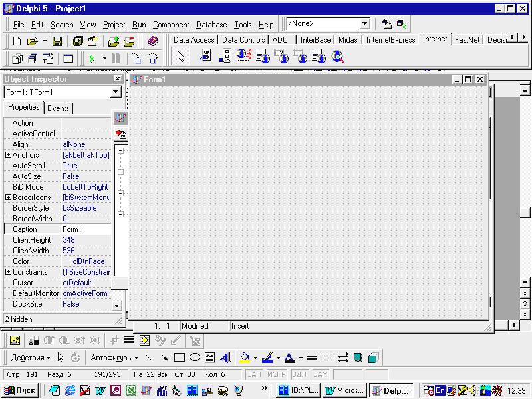Click the WordArt icon
The width and height of the screenshot is (532, 399).
point(225,358)
